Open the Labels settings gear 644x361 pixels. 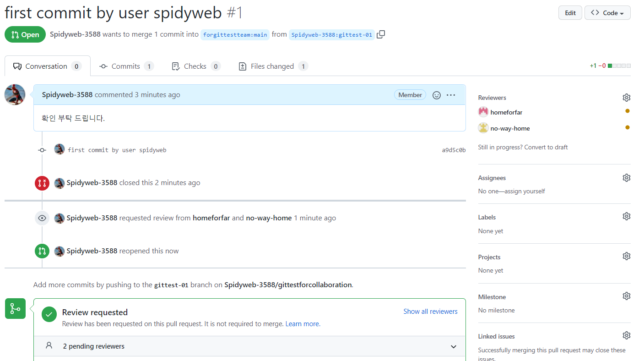click(x=627, y=216)
